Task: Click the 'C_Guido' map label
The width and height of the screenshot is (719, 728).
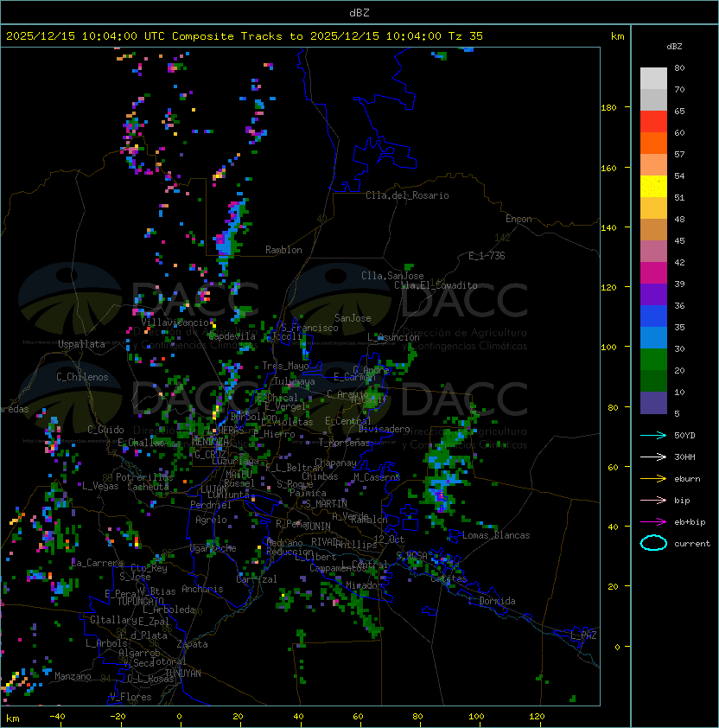Action: [x=105, y=430]
